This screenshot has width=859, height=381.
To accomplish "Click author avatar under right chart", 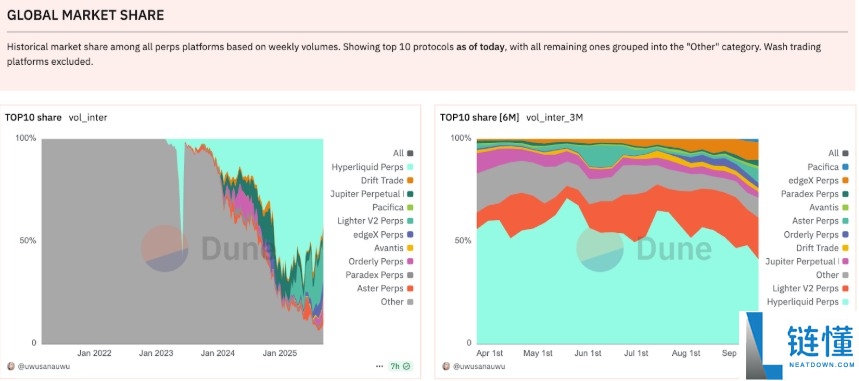I will coord(445,366).
